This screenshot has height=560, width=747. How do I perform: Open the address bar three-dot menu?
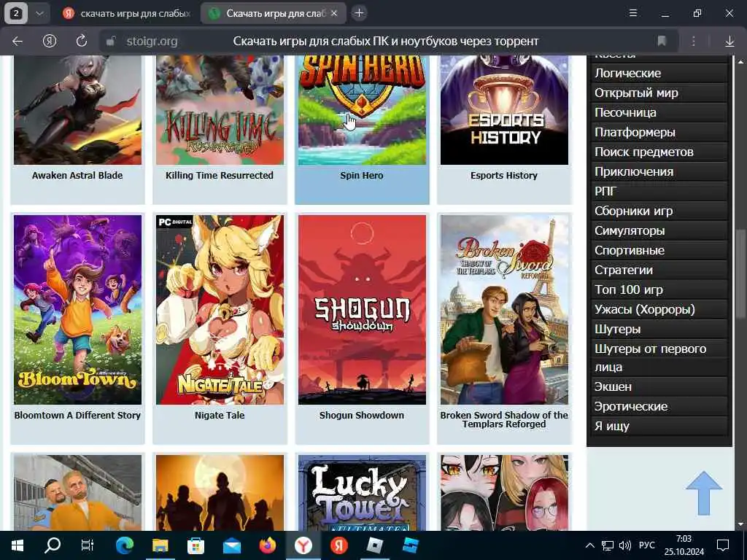(694, 42)
